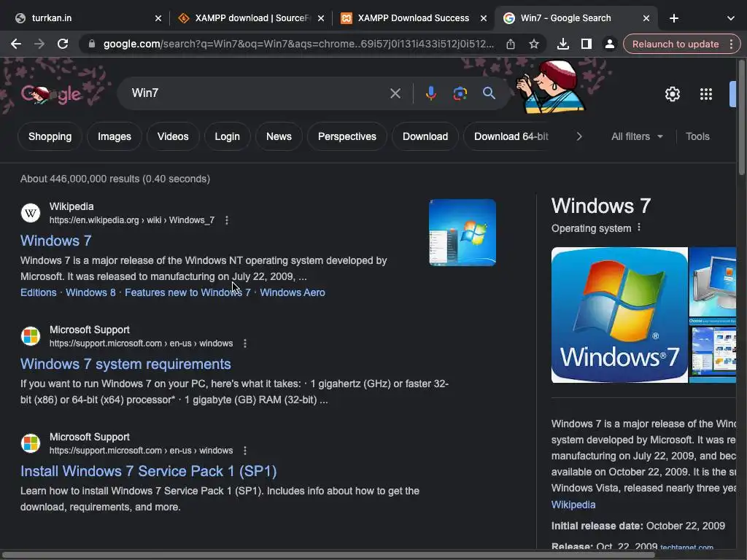Open the All filters dropdown
747x560 pixels.
(x=637, y=136)
